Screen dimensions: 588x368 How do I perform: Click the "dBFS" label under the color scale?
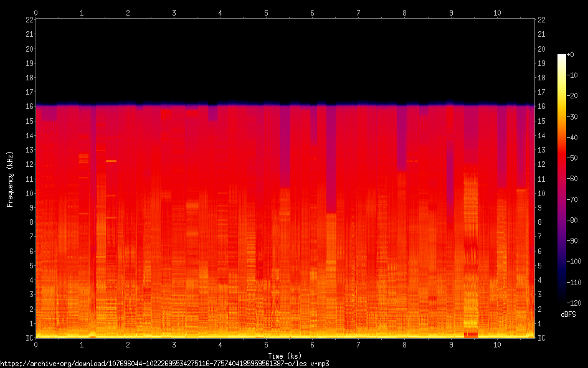click(568, 314)
